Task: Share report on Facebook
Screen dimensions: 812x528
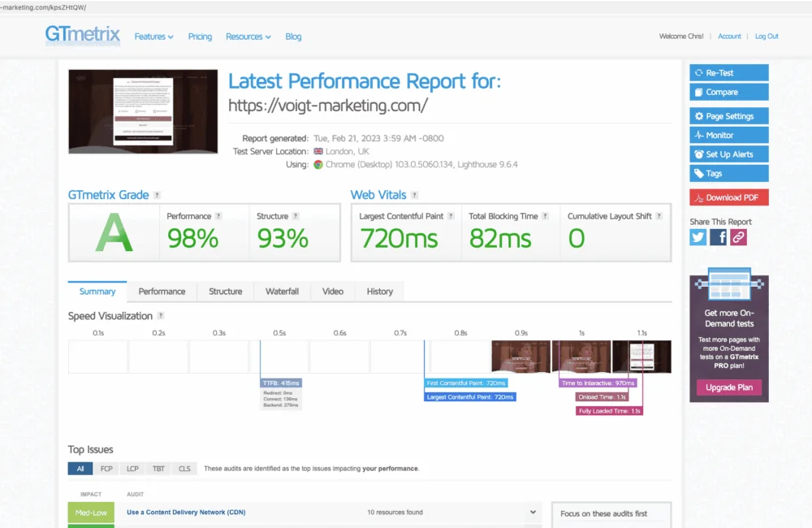Action: click(x=718, y=237)
